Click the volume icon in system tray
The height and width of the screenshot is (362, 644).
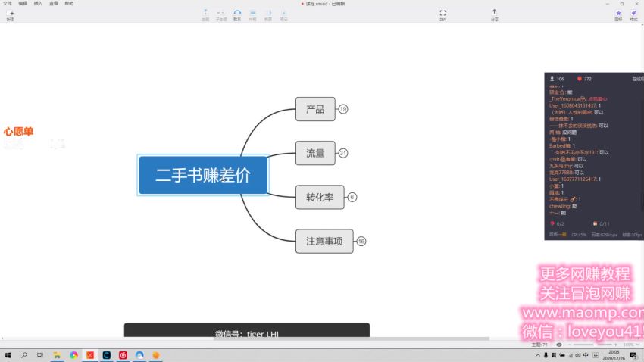(577, 355)
